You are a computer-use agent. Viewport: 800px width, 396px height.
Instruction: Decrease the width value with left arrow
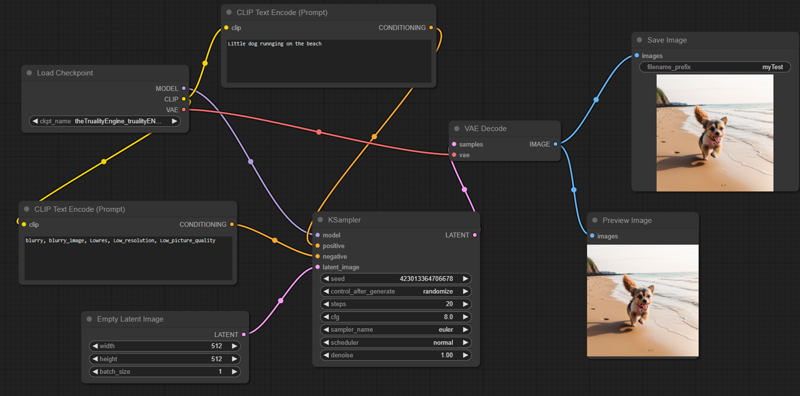coord(95,346)
